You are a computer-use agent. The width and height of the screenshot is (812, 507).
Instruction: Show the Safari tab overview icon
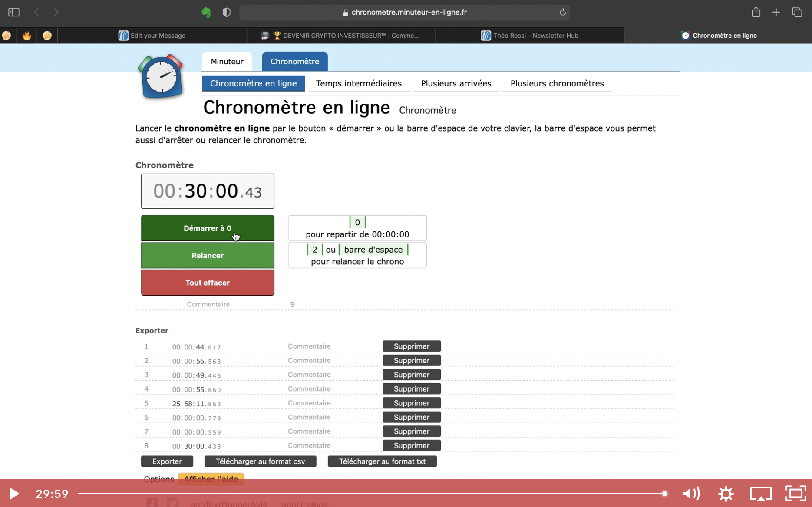[x=797, y=12]
